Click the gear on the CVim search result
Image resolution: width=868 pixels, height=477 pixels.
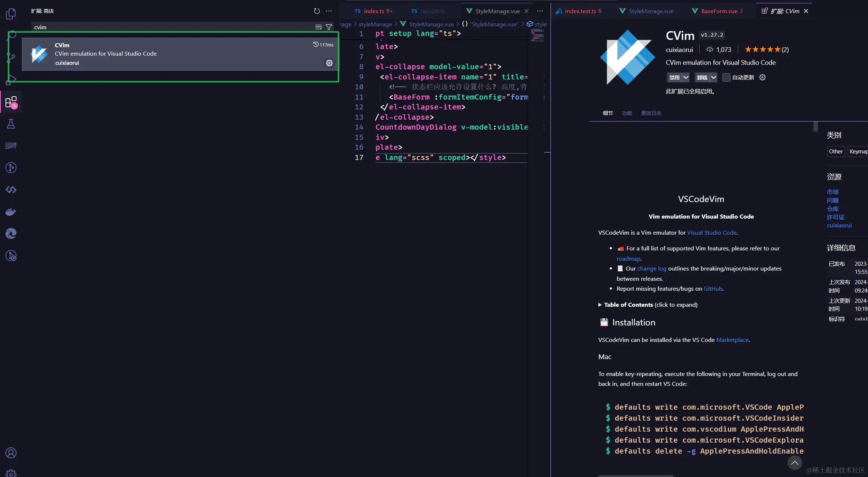click(329, 63)
